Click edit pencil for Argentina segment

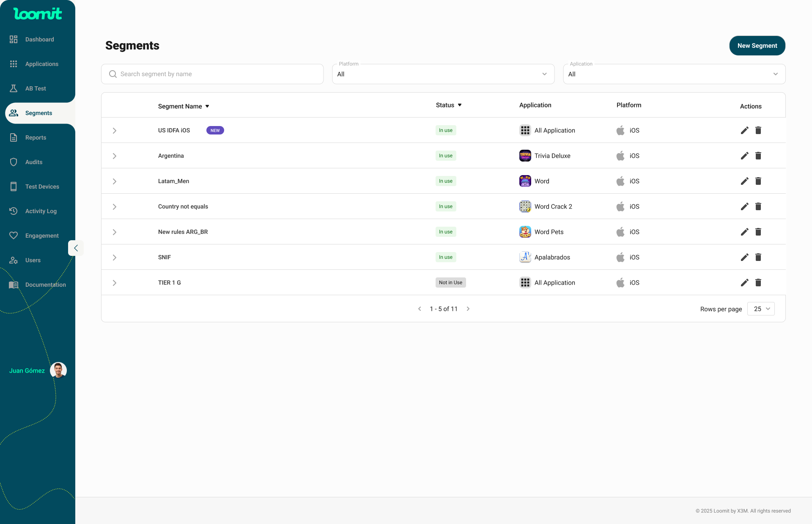[x=744, y=156]
